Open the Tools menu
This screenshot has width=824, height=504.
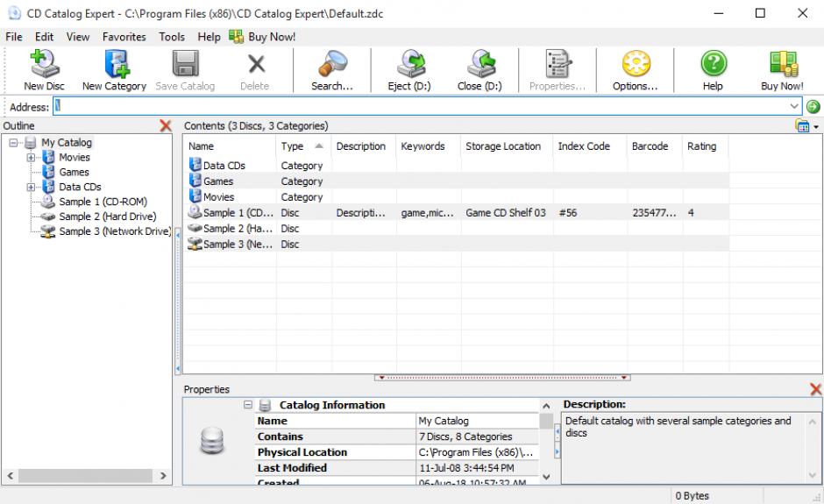coord(172,37)
